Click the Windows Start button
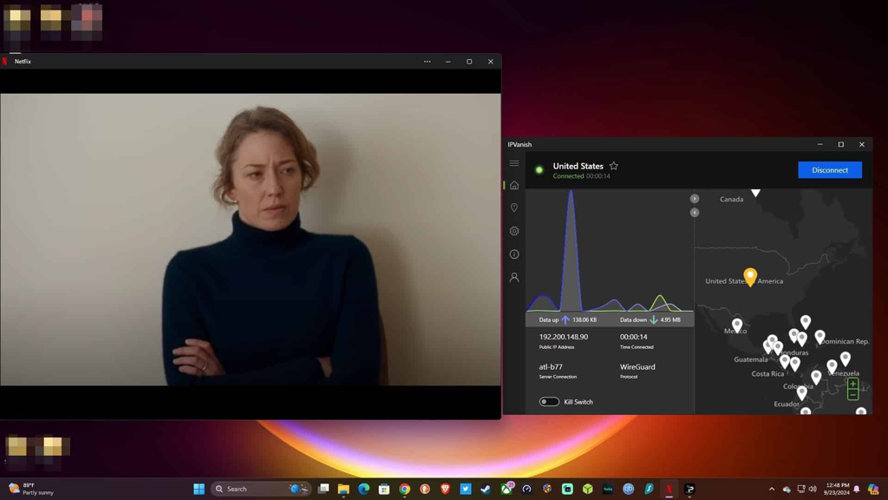 199,489
